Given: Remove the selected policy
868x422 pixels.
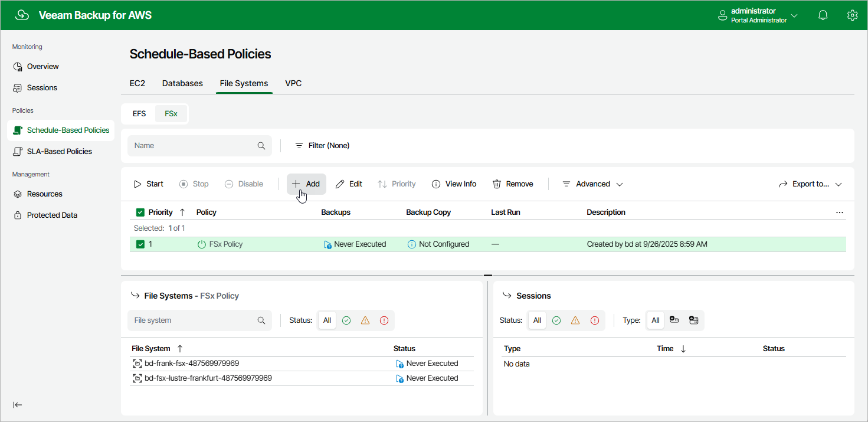Looking at the screenshot, I should 513,184.
